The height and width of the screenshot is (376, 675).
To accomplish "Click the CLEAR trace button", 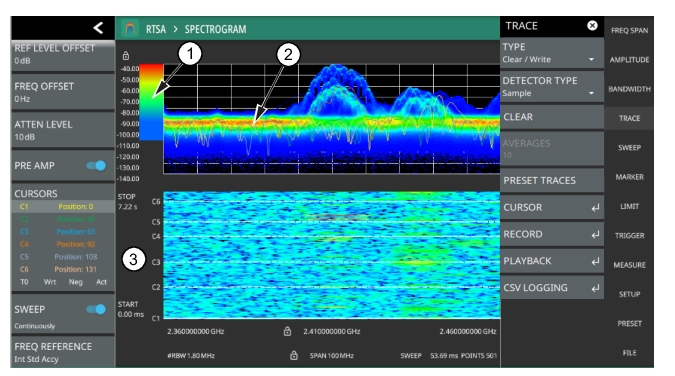I will click(x=552, y=117).
